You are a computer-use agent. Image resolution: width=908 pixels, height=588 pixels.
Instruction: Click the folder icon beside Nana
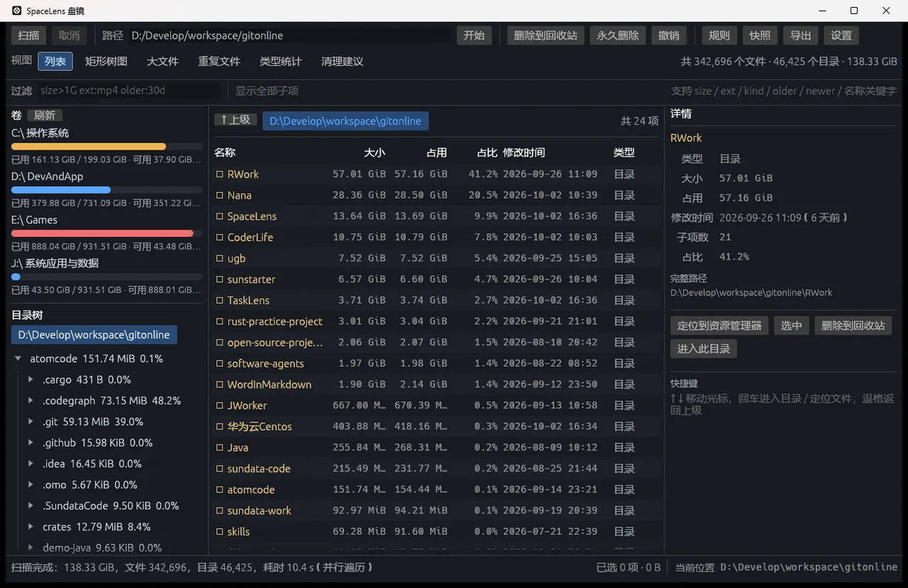[x=220, y=195]
